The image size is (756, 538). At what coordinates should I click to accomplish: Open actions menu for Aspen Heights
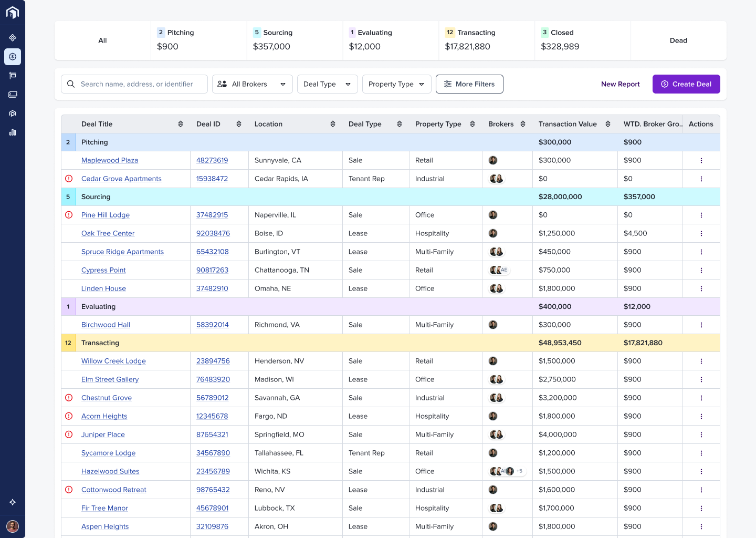click(x=701, y=526)
